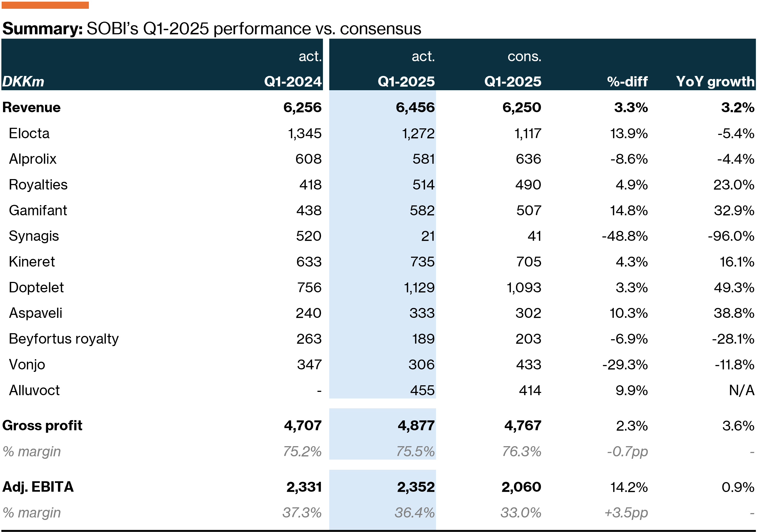Click Kineret YoY growth 16.1%

pyautogui.click(x=737, y=262)
